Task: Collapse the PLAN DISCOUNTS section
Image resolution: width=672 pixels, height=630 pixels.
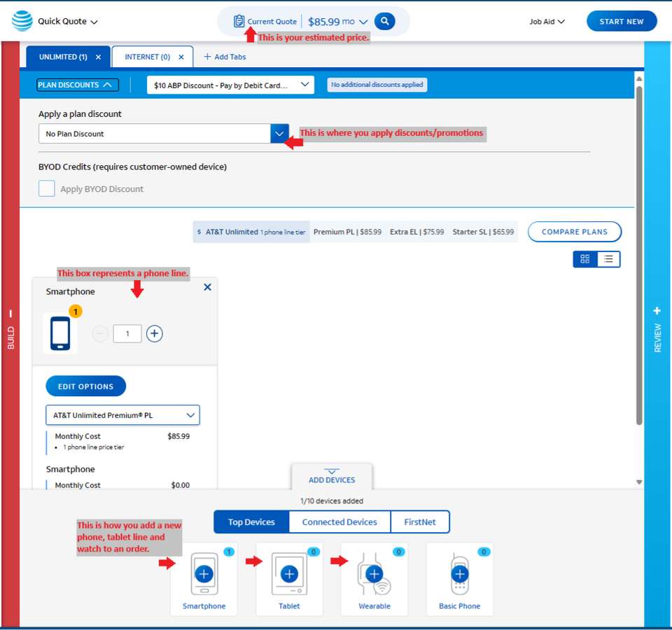Action: pos(77,85)
